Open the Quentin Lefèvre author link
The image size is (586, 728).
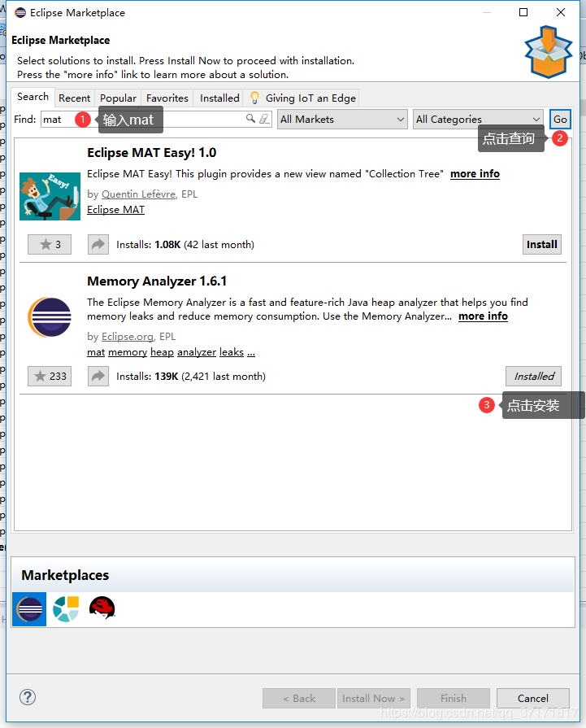pos(138,194)
